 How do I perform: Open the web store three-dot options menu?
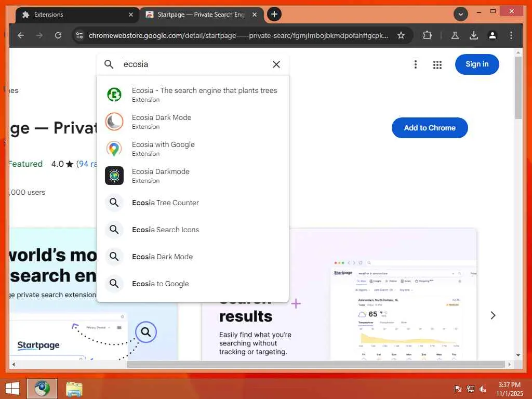pos(415,64)
